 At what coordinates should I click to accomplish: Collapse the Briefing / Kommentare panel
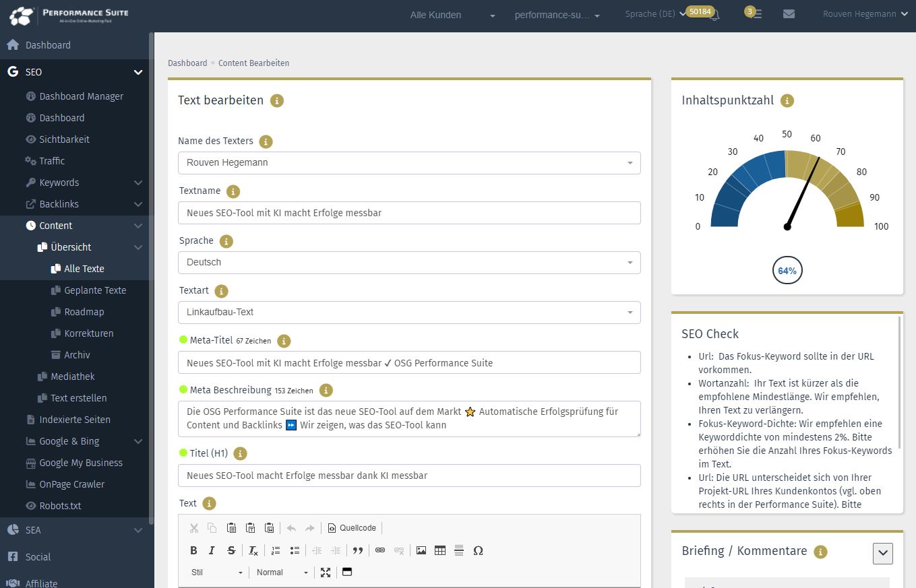click(x=882, y=553)
